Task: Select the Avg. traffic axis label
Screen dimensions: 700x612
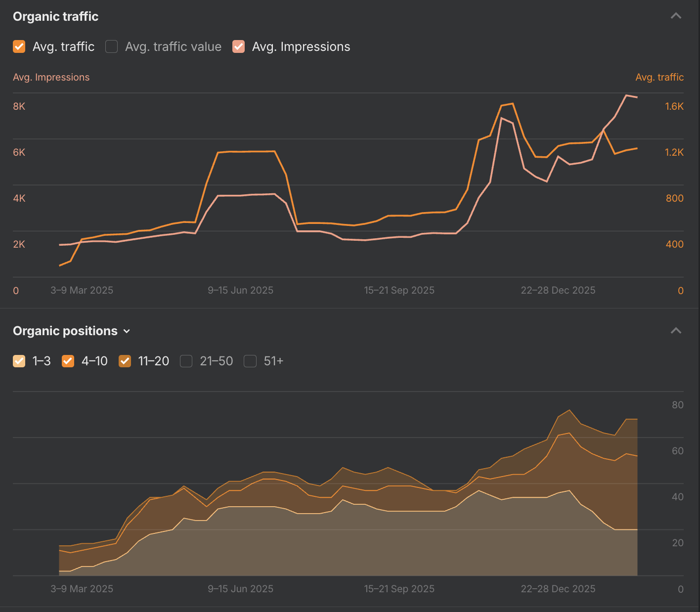Action: [x=659, y=77]
